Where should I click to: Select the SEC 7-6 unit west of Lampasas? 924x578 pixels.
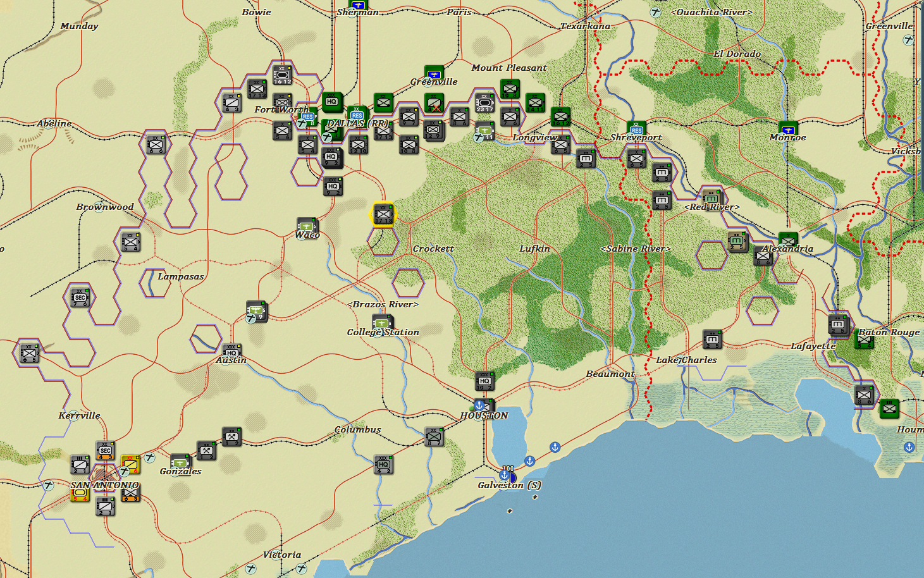[x=80, y=297]
